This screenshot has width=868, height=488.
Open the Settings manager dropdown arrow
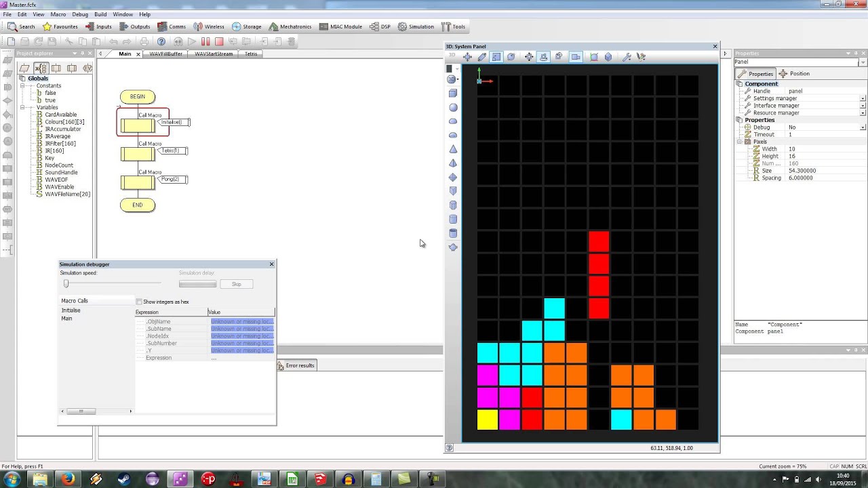tap(863, 98)
